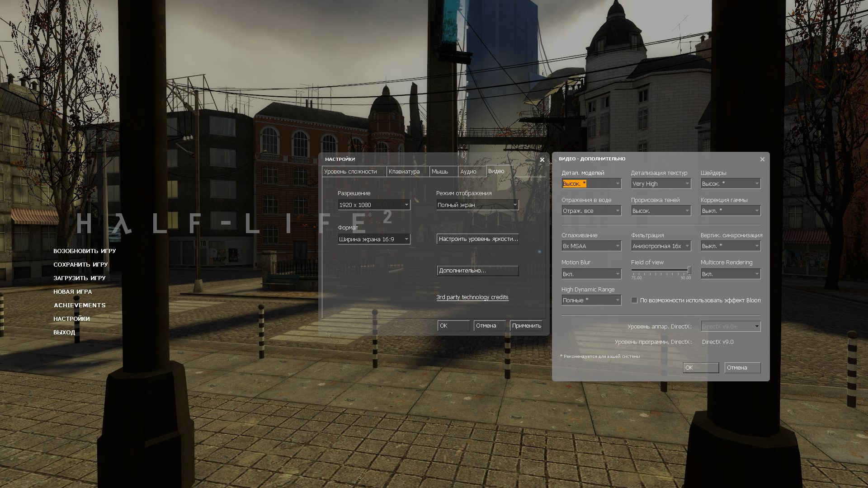Enable the Bloom effect checkbox
Viewport: 868px width, 488px height.
[634, 300]
